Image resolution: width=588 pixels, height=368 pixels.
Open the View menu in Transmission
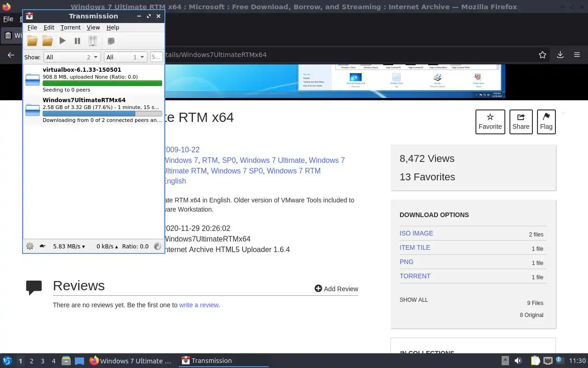click(93, 28)
